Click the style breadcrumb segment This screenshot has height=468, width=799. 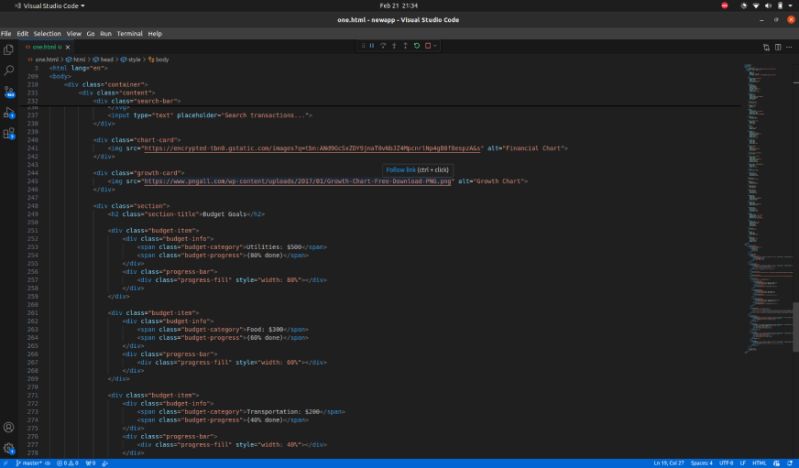131,60
